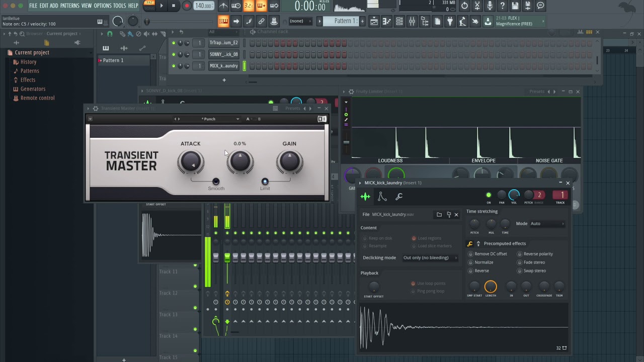This screenshot has width=644, height=362.
Task: Open the PATTERNS menu
Action: click(x=69, y=6)
